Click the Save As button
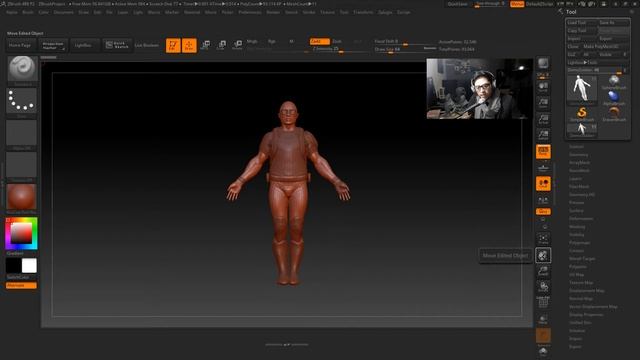Image resolution: width=640 pixels, height=360 pixels. click(x=613, y=23)
